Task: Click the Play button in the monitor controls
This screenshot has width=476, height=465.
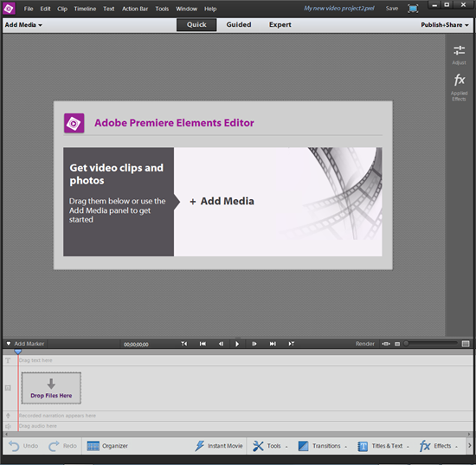Action: (237, 344)
